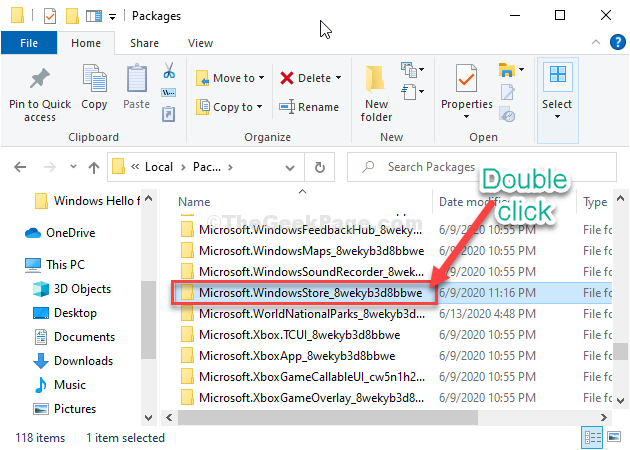Select Microsoft.Xbox.TCUI_8wekyb3d8bbwe folder
630x450 pixels.
point(290,335)
